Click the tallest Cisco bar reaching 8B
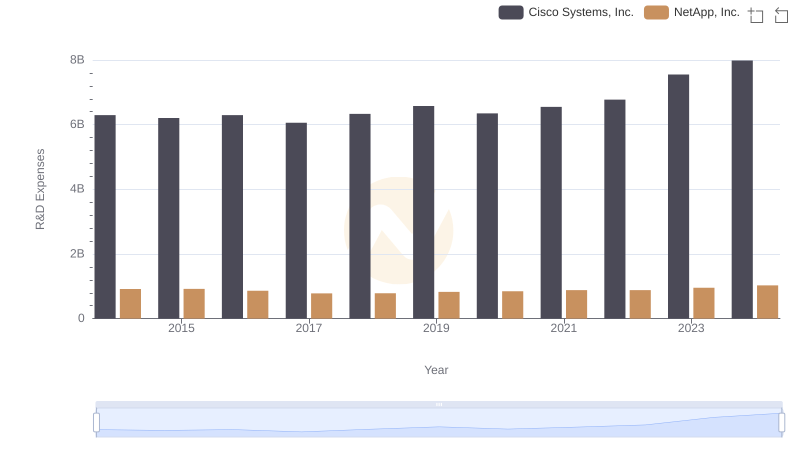The height and width of the screenshot is (461, 800). 742,189
